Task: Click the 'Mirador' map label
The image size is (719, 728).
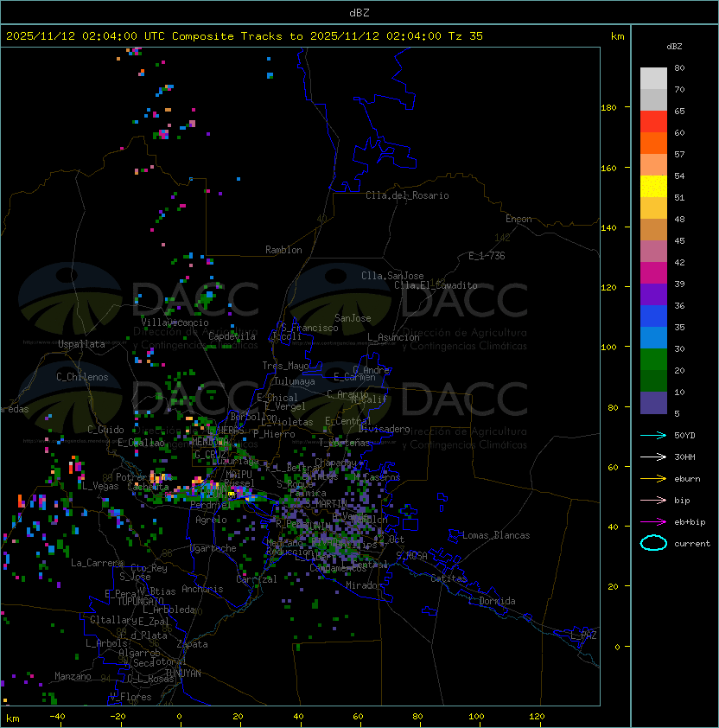Action: pyautogui.click(x=365, y=585)
